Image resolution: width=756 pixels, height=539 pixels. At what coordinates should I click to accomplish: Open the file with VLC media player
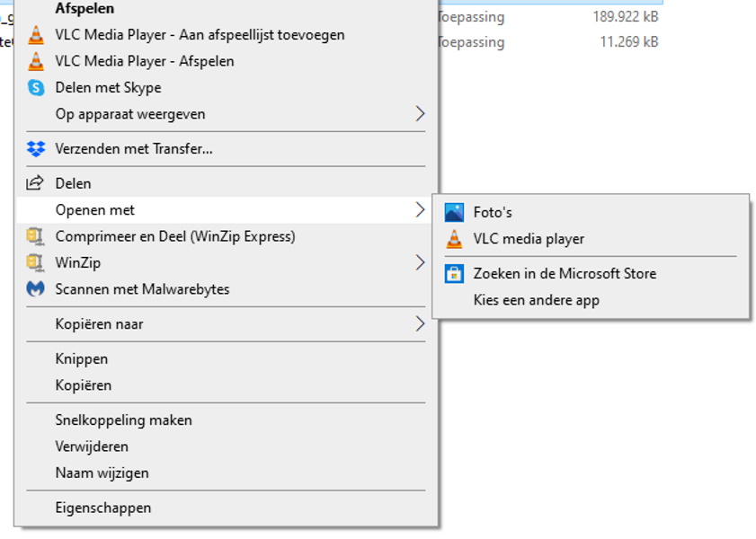pyautogui.click(x=591, y=239)
